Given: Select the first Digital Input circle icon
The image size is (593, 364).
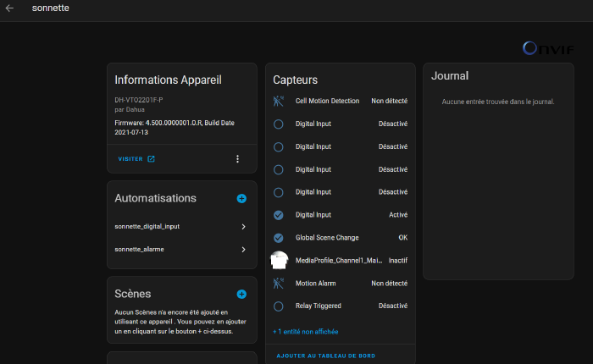Looking at the screenshot, I should (278, 124).
